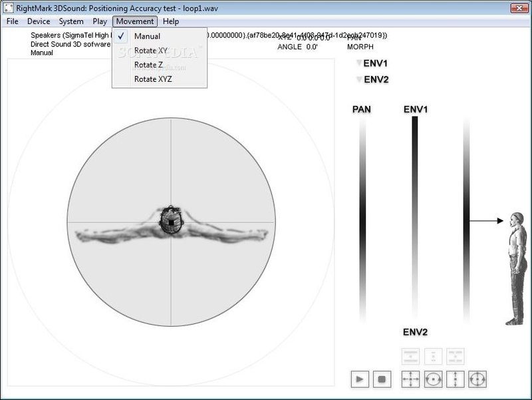This screenshot has height=400, width=532.
Task: Click the ANGLE 0.0' readout
Action: click(x=297, y=47)
